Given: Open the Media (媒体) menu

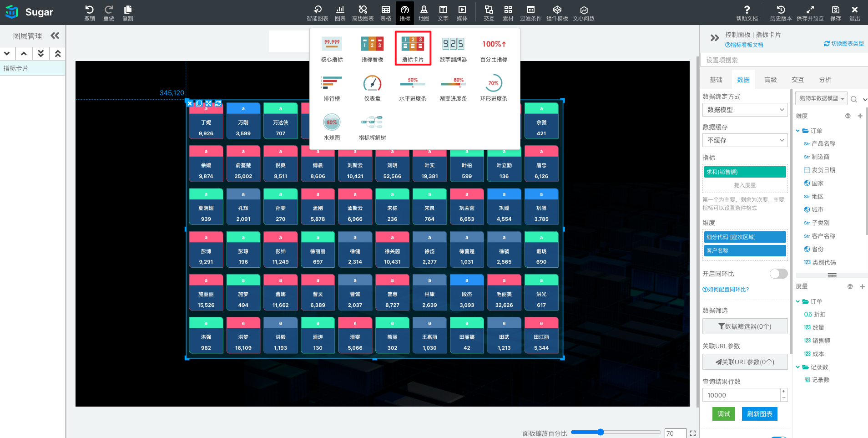Looking at the screenshot, I should coord(462,13).
